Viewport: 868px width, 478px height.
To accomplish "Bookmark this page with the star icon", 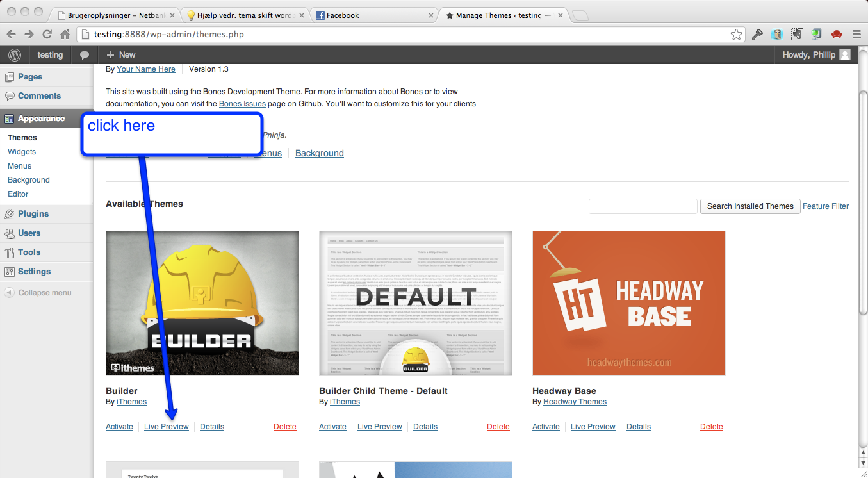I will (736, 34).
